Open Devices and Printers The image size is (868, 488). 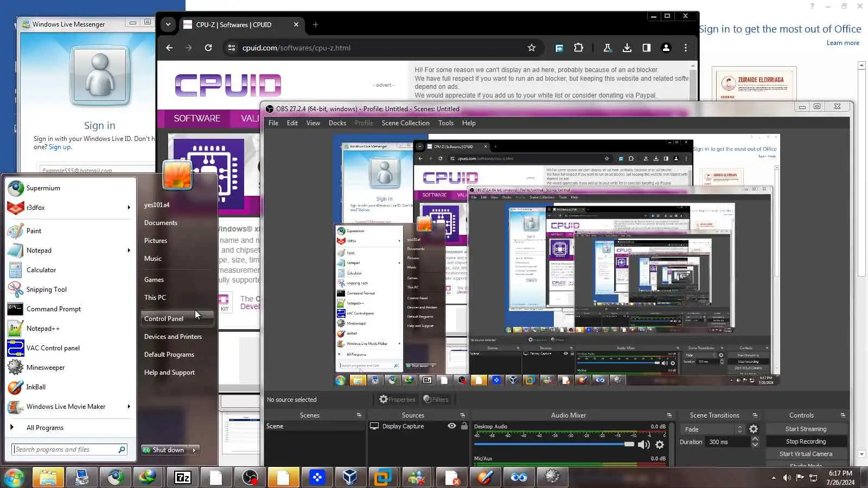pyautogui.click(x=173, y=337)
